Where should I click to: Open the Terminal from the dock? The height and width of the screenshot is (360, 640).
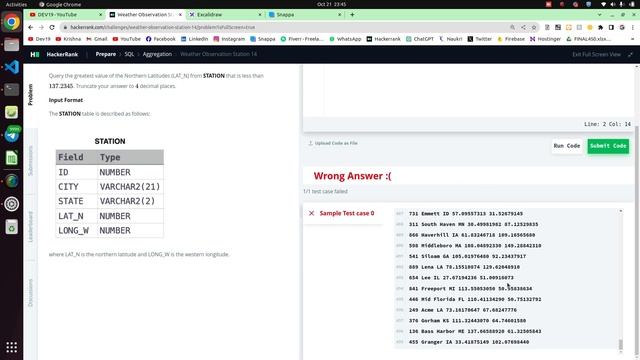click(x=11, y=89)
